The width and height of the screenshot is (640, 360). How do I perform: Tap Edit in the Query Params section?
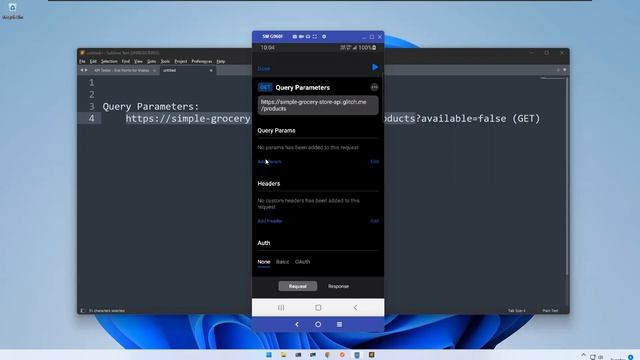[374, 162]
